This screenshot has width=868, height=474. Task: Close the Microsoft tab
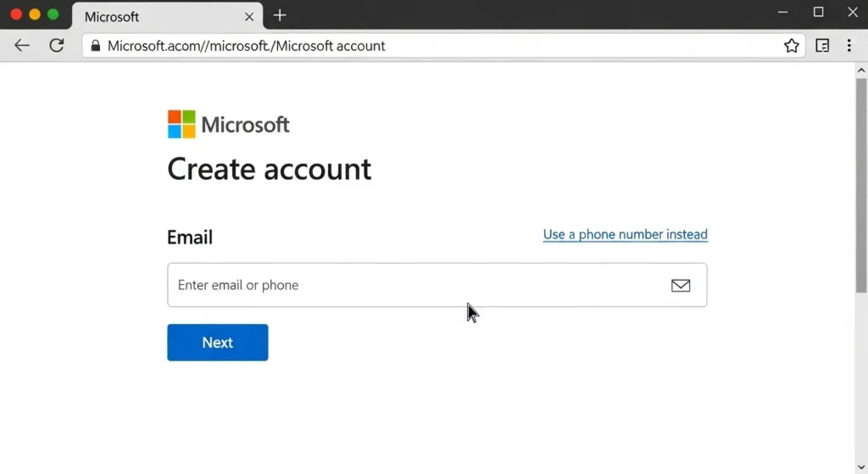coord(249,17)
